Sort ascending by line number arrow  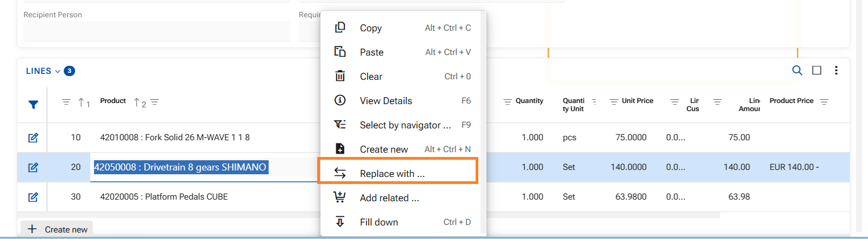pos(82,102)
